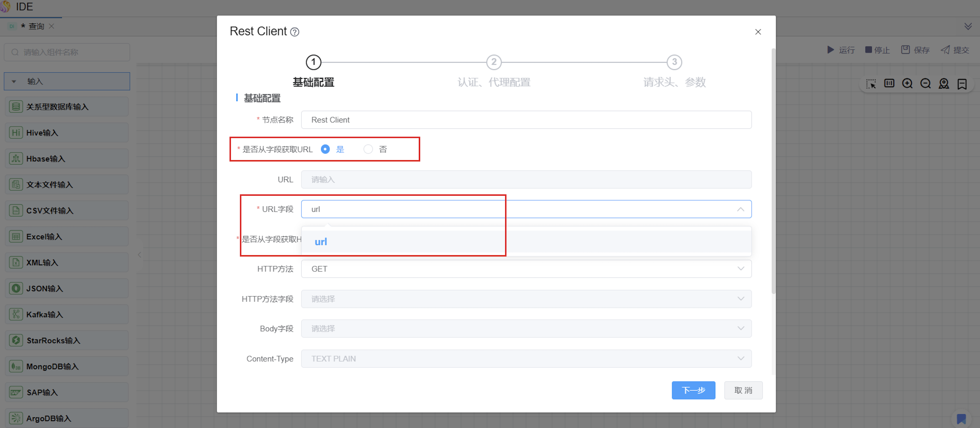
Task: Choose url option in dropdown list
Action: (321, 242)
